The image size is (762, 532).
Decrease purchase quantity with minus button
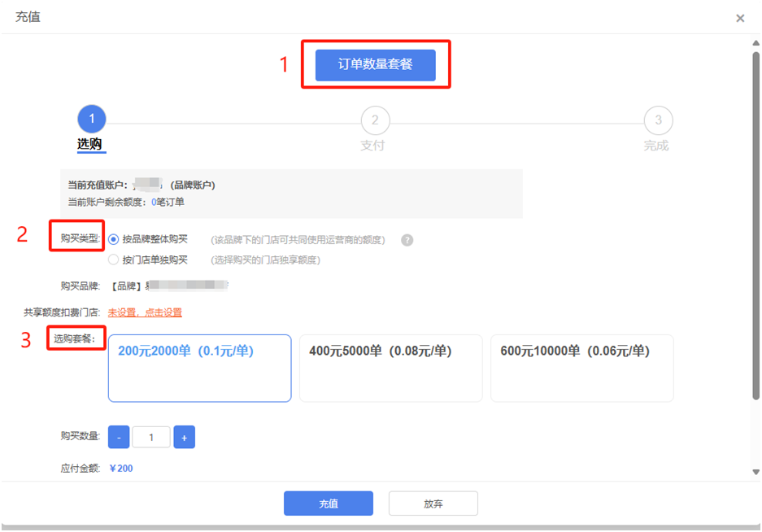click(x=119, y=438)
